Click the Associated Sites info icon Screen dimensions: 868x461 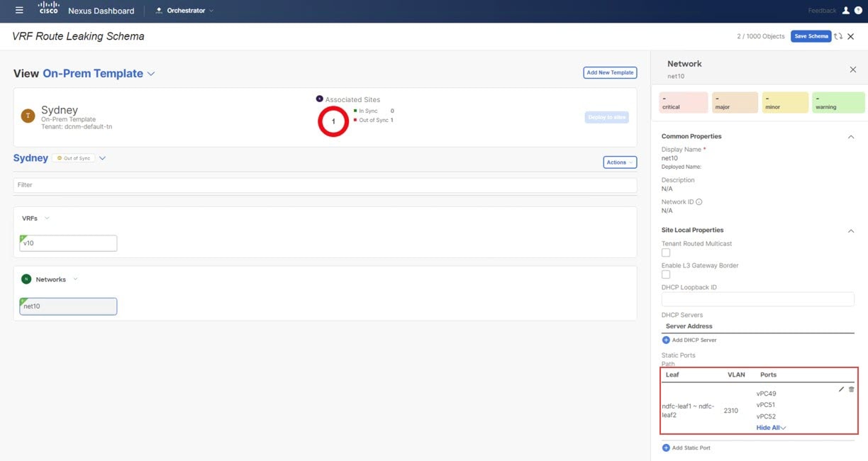click(x=319, y=99)
